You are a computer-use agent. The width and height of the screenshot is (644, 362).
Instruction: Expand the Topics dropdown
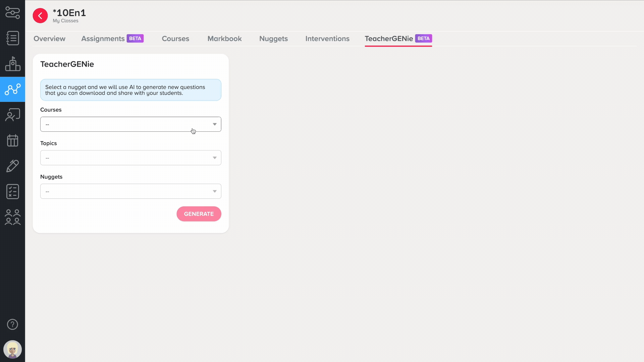tap(131, 158)
